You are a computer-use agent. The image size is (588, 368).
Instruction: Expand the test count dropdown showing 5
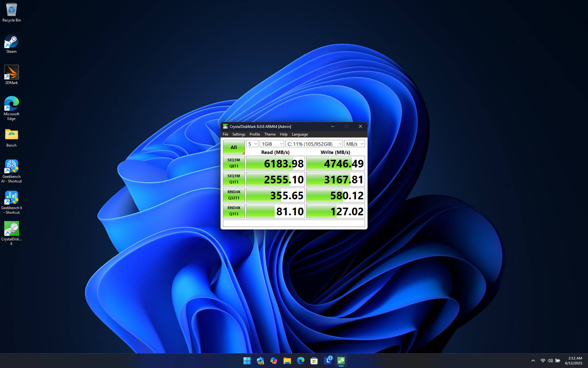(x=252, y=144)
